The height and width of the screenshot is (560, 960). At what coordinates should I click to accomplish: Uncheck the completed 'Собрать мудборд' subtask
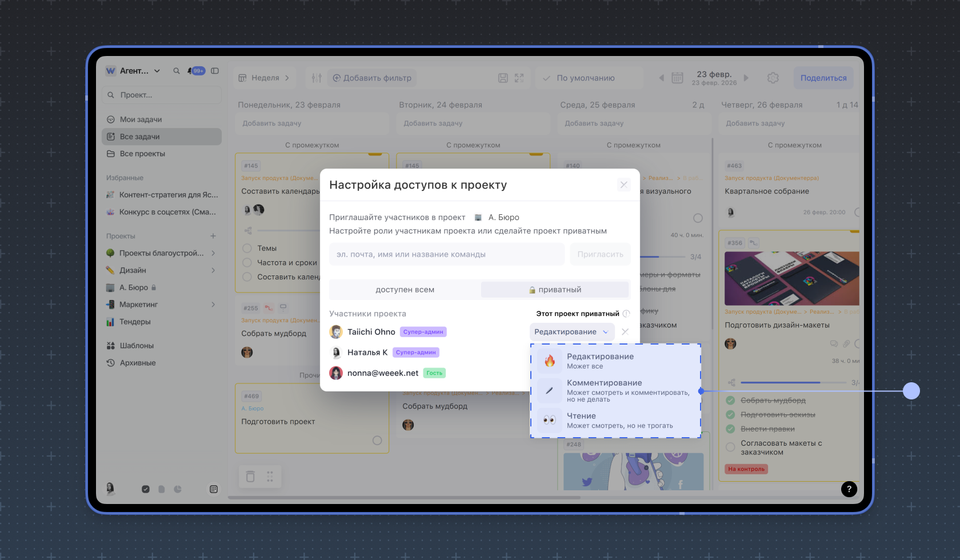click(730, 400)
